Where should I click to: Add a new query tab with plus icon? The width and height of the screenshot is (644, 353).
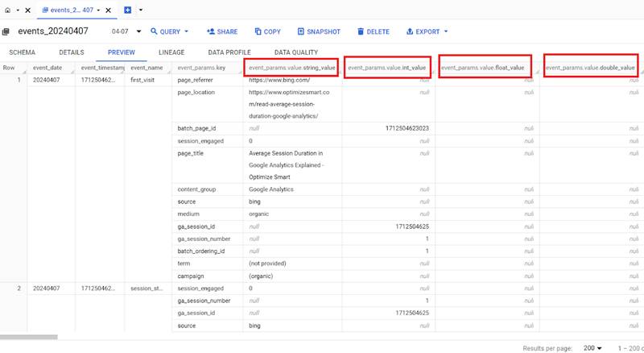pos(128,10)
